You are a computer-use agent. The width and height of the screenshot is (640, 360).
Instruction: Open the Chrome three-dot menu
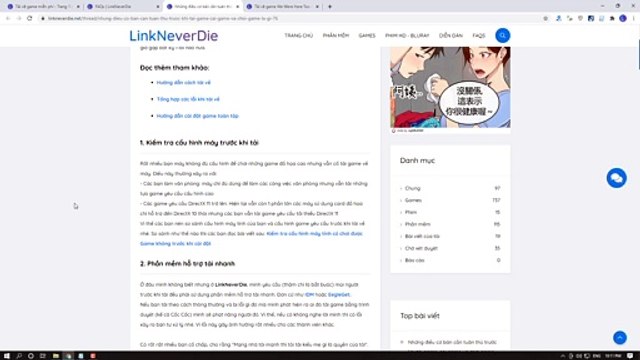(x=634, y=18)
